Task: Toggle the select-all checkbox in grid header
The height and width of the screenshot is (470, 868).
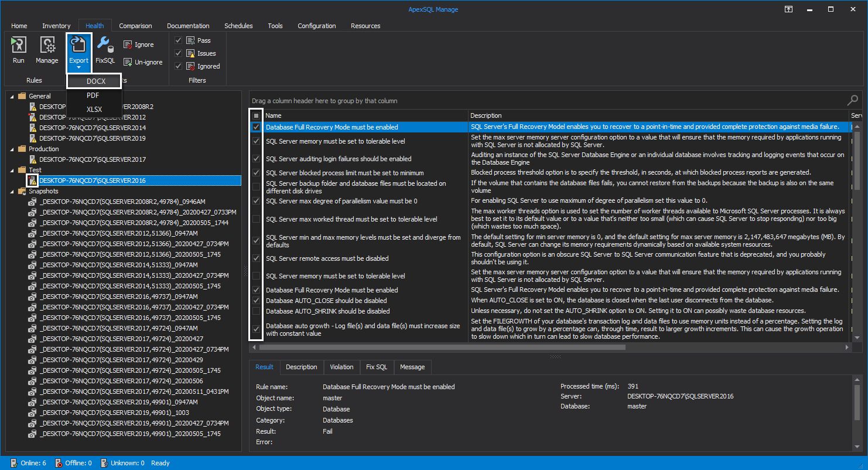Action: pos(256,116)
